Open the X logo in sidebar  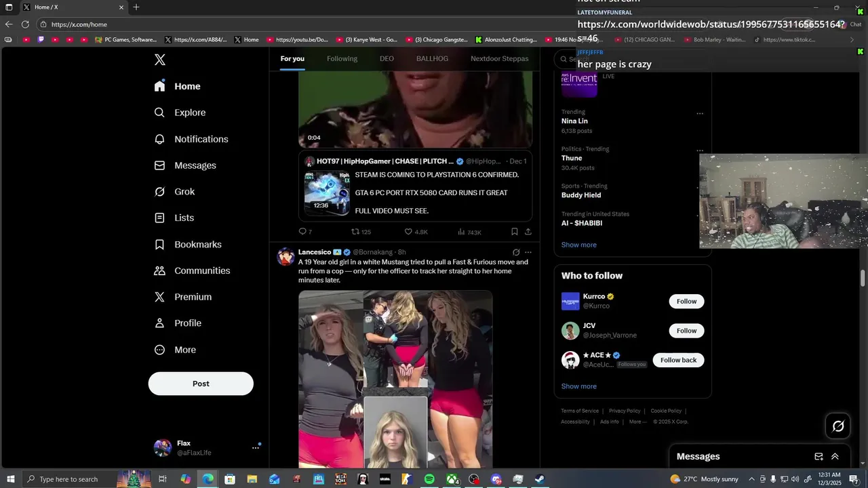[x=160, y=60]
